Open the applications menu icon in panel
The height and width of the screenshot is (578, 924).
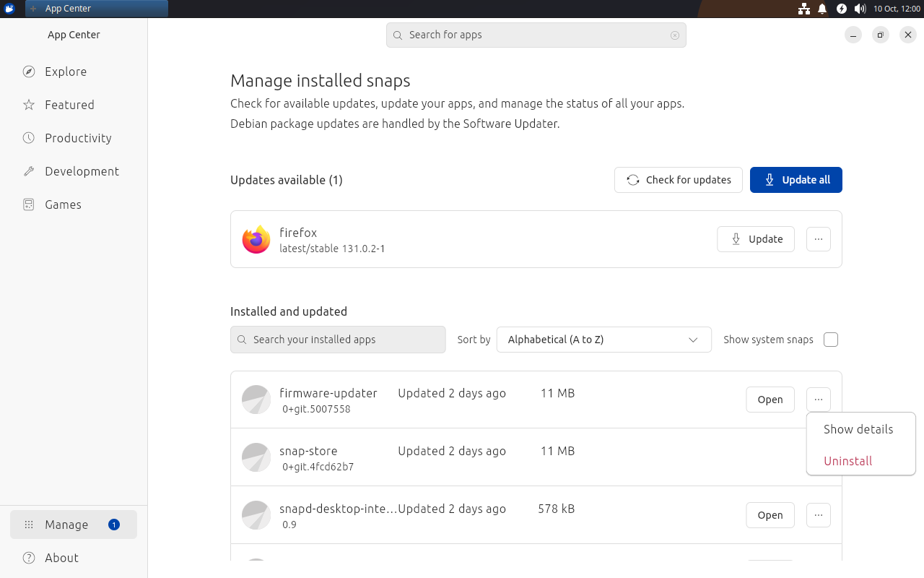[9, 9]
